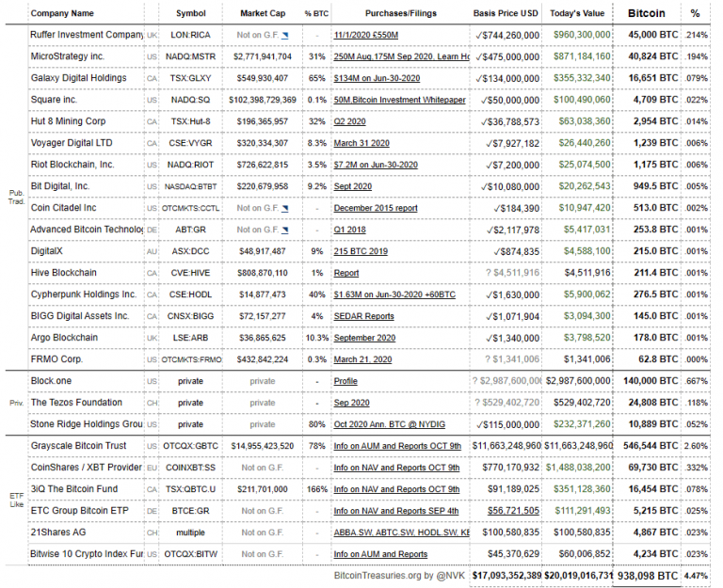Click arrow icon beside Ruffer's 'Not on G.F.'
The image size is (723, 588).
286,35
